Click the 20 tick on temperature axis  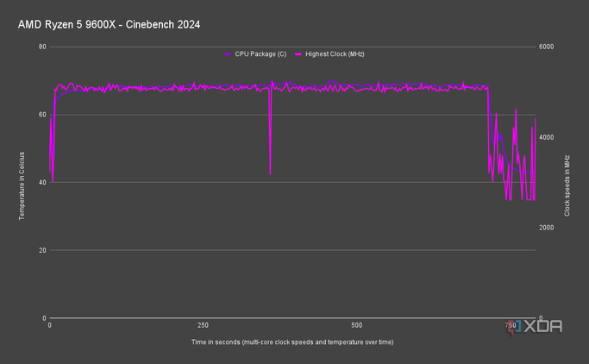click(42, 250)
